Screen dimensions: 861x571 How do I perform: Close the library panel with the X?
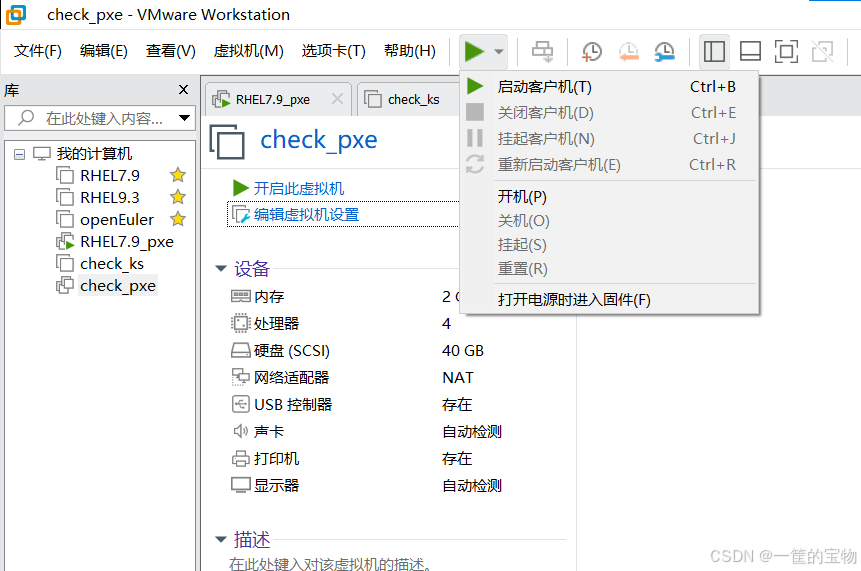183,89
